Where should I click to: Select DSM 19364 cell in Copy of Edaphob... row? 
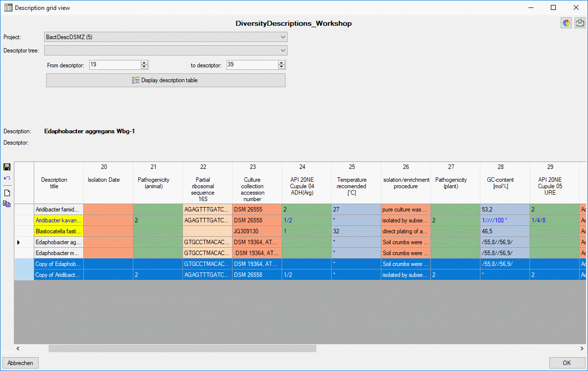(x=257, y=264)
